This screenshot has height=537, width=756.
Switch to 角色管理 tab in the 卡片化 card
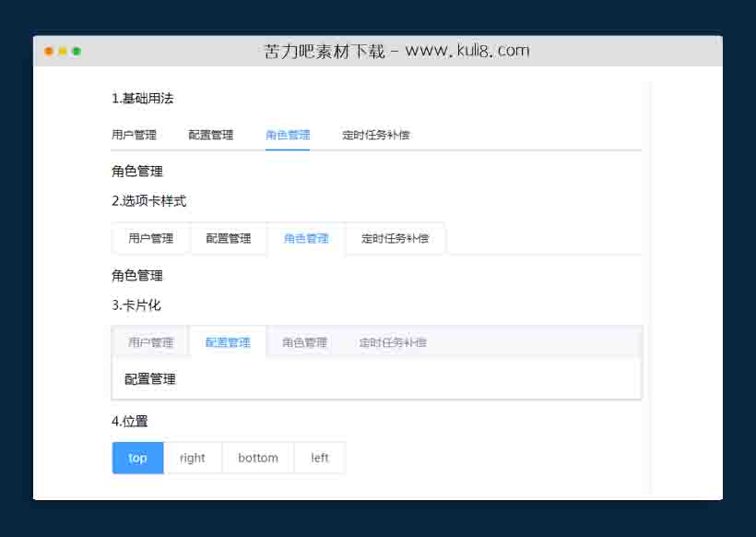[x=305, y=341]
